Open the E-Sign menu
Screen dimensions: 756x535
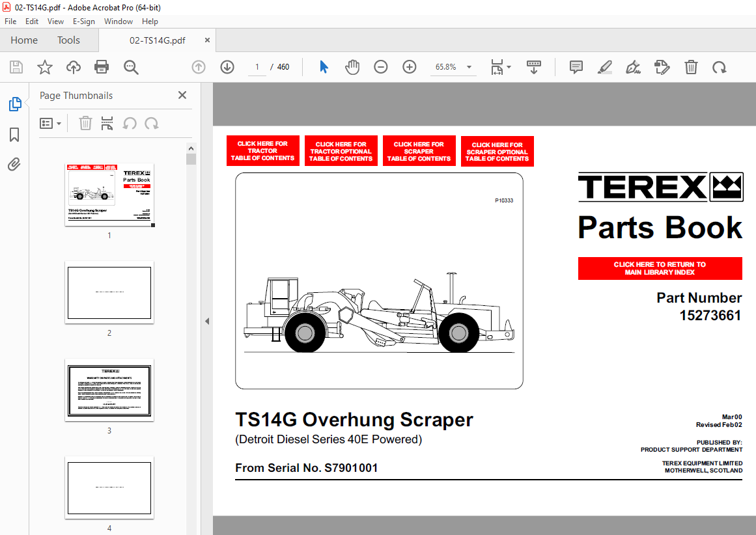coord(84,21)
